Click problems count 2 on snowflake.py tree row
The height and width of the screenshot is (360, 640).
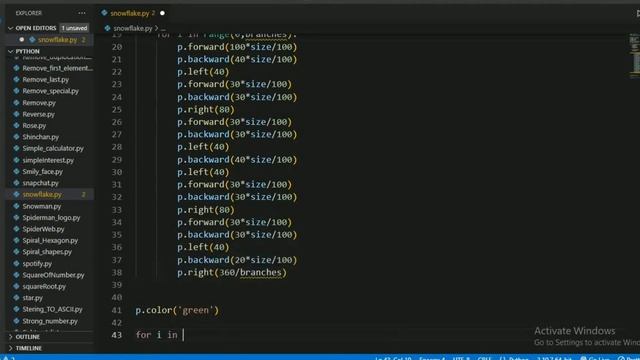(x=84, y=195)
